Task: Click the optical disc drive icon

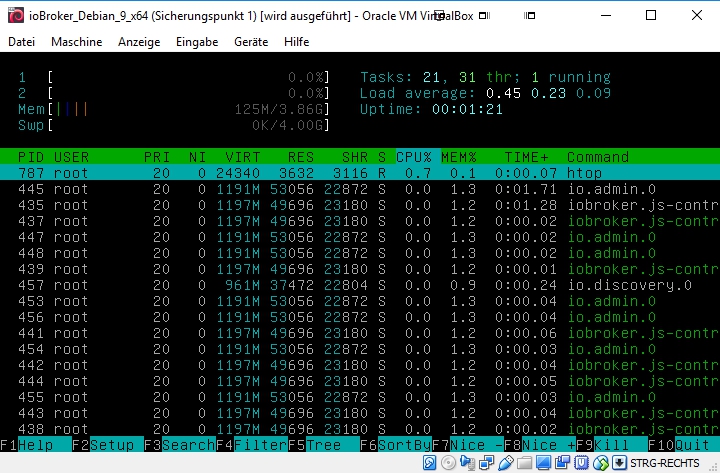Action: point(448,463)
